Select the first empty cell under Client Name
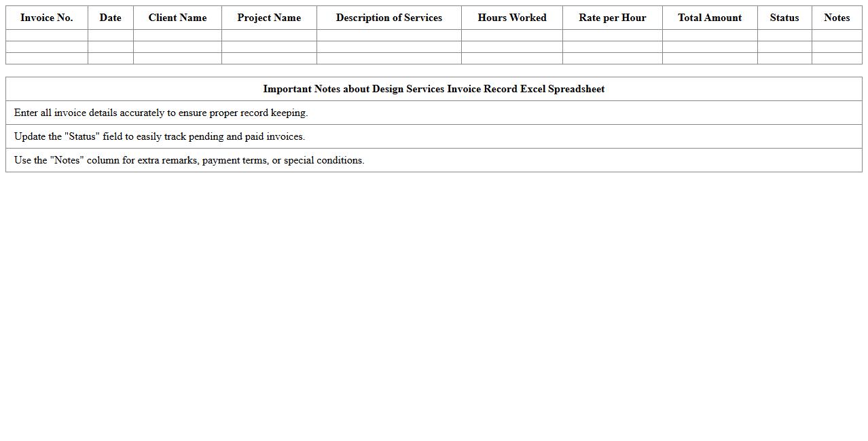The height and width of the screenshot is (441, 868). (177, 35)
